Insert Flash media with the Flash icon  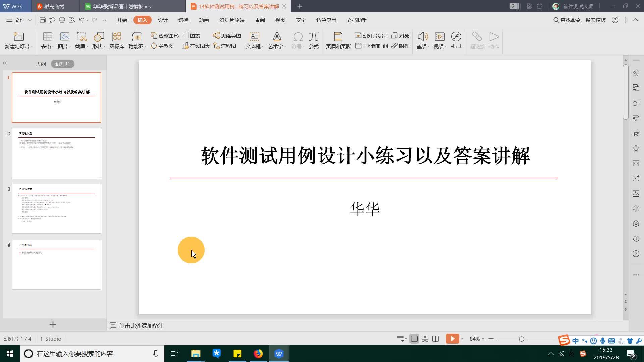456,40
